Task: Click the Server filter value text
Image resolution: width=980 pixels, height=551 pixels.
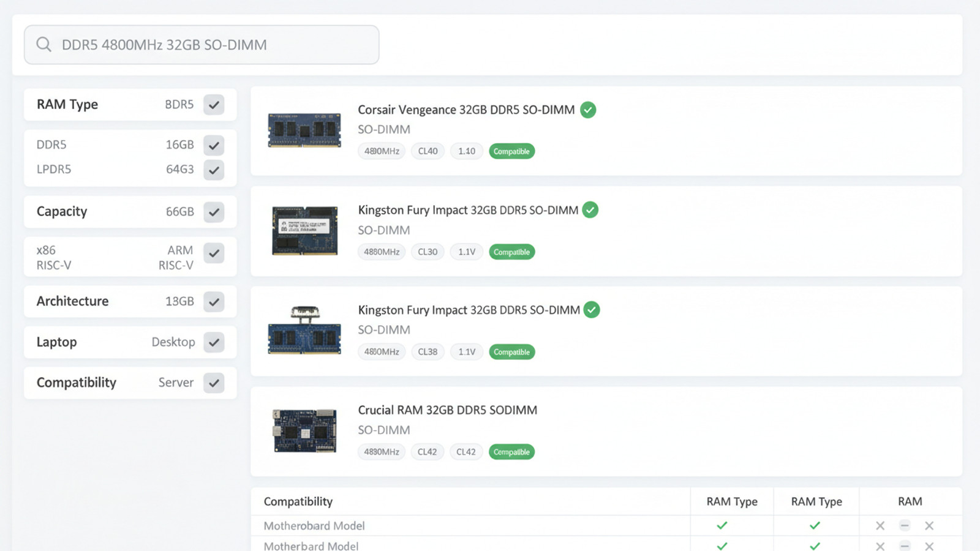Action: pyautogui.click(x=176, y=383)
